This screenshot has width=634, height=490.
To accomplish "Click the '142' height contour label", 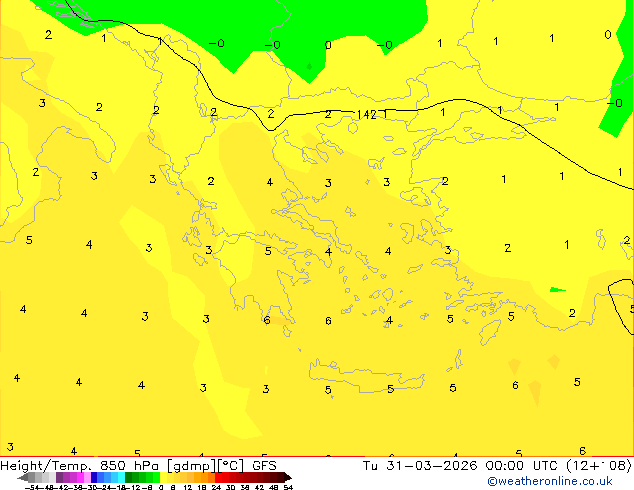I will pos(366,115).
